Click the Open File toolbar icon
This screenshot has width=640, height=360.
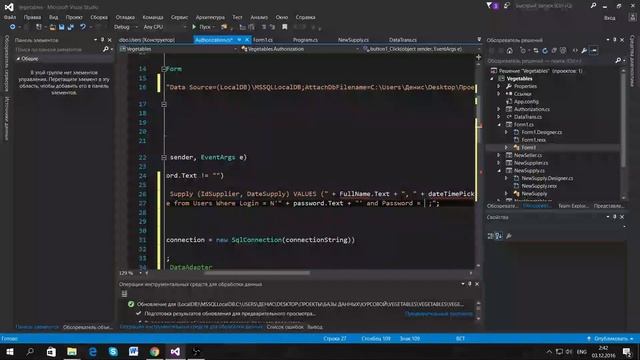[x=52, y=27]
